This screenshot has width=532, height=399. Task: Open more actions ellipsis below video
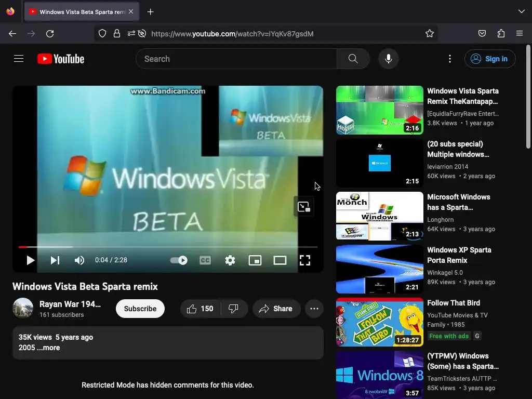point(314,309)
